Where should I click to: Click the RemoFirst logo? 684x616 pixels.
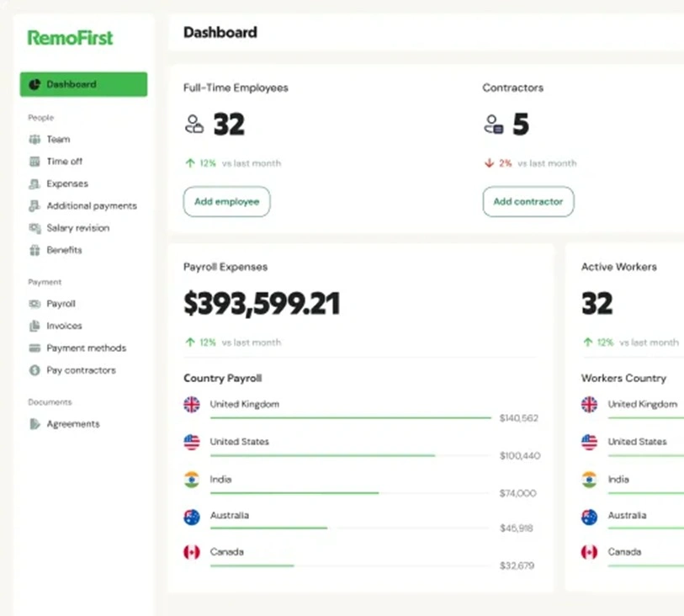pos(70,38)
